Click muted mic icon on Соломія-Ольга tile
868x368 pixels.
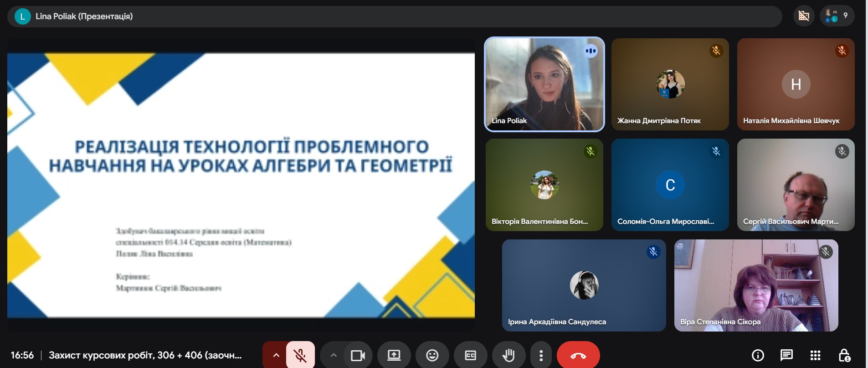point(716,151)
